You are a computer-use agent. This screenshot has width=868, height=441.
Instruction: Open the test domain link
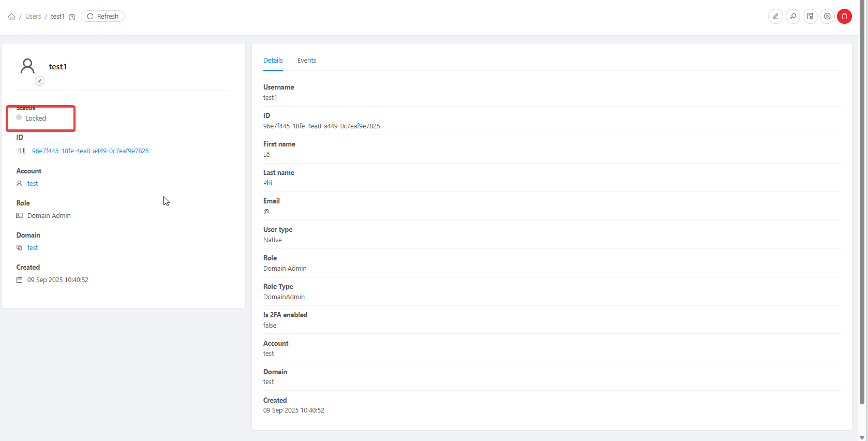point(33,248)
